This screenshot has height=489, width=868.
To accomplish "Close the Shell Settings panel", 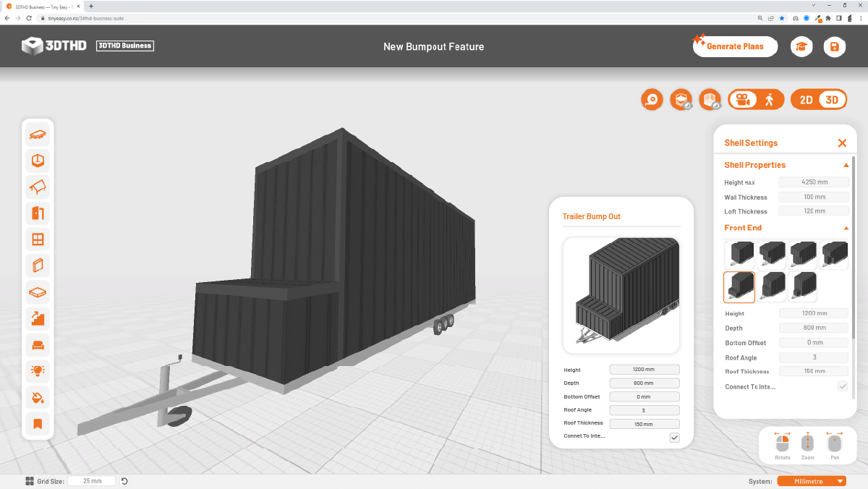I will coord(842,143).
